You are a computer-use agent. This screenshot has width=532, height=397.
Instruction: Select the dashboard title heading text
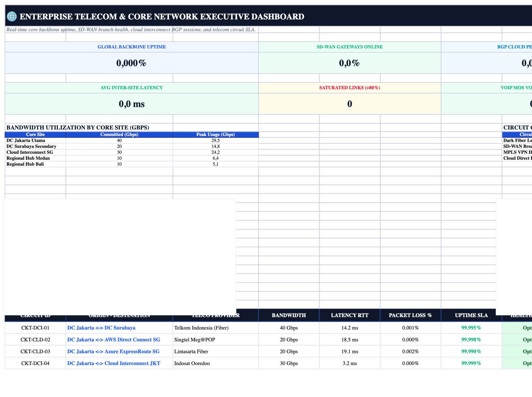point(162,16)
